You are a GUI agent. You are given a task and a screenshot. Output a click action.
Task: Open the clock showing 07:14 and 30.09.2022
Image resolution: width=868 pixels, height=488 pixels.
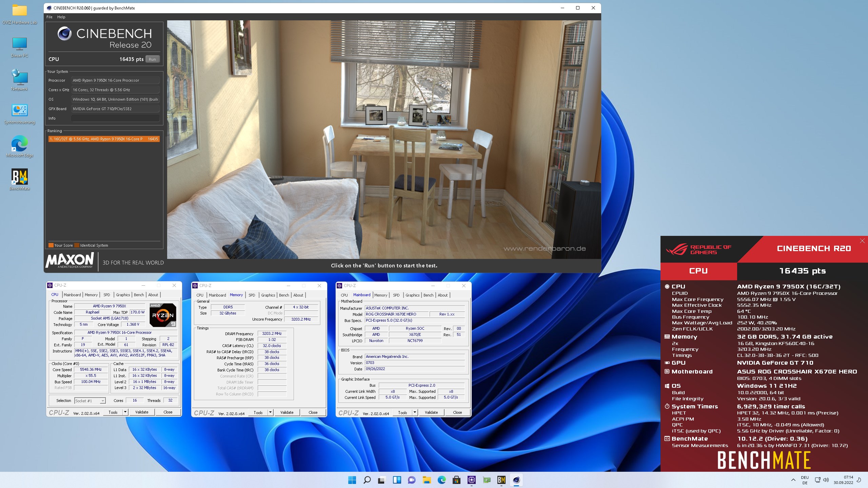point(843,480)
